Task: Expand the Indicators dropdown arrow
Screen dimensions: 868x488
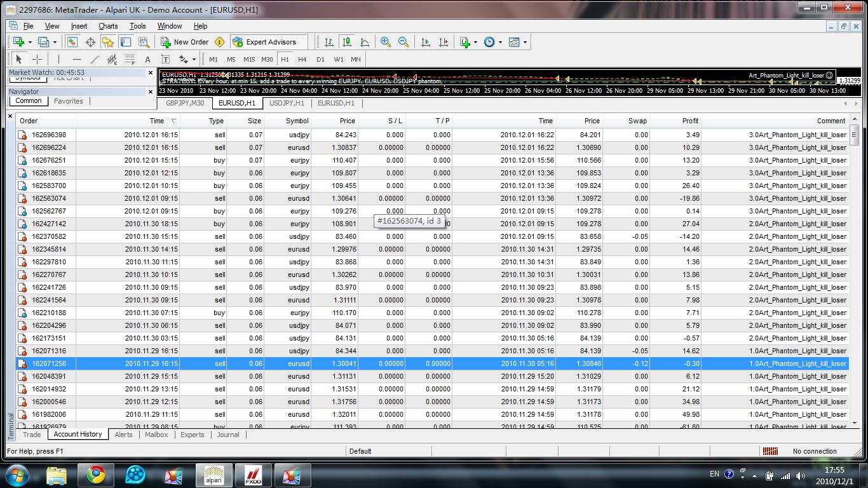Action: (476, 42)
